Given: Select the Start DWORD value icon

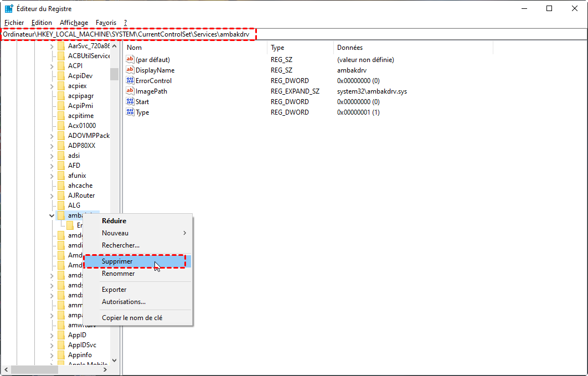Looking at the screenshot, I should tap(130, 101).
